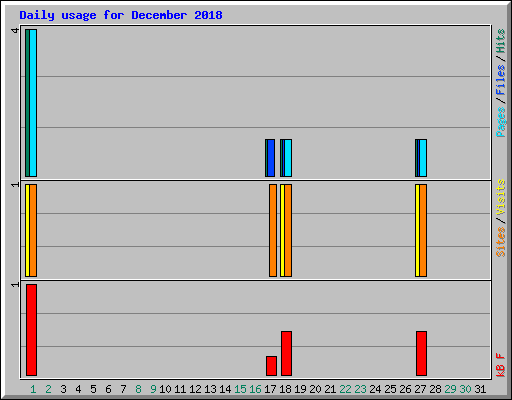Click the orange Sites bar for day 18
Viewport: 512px width, 400px height.
pos(288,230)
